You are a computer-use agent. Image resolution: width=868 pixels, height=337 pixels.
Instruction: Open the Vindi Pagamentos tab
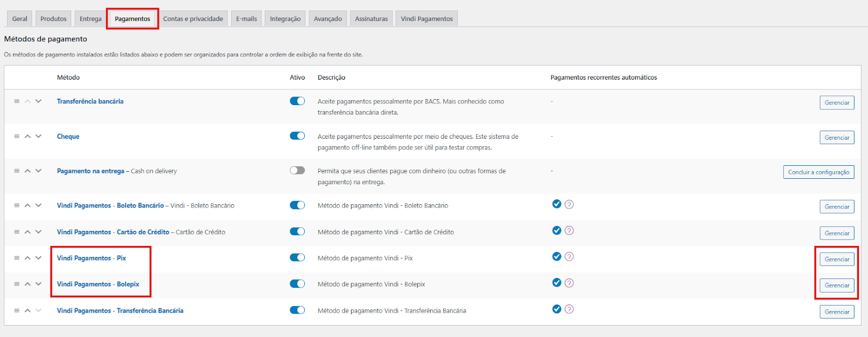click(426, 19)
